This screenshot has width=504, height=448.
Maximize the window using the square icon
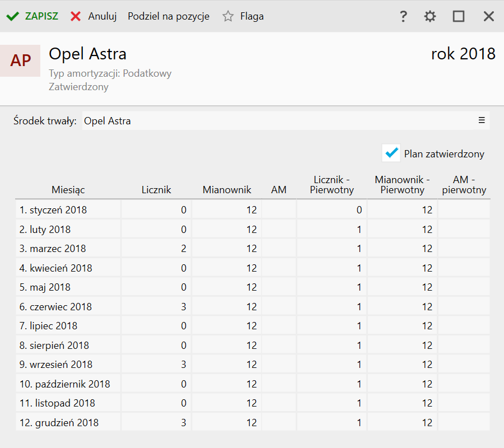coord(459,16)
